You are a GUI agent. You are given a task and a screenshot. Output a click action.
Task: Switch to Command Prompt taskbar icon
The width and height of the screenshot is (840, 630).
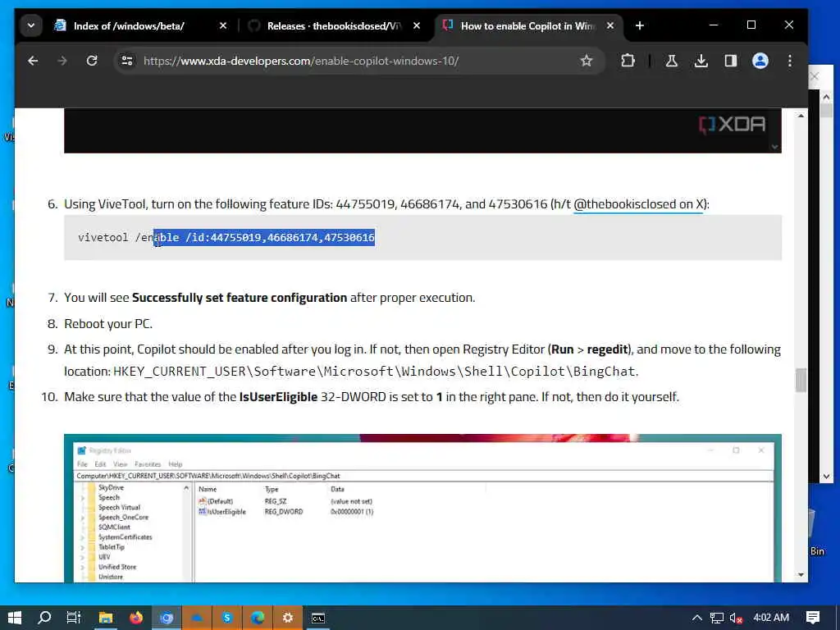(318, 618)
